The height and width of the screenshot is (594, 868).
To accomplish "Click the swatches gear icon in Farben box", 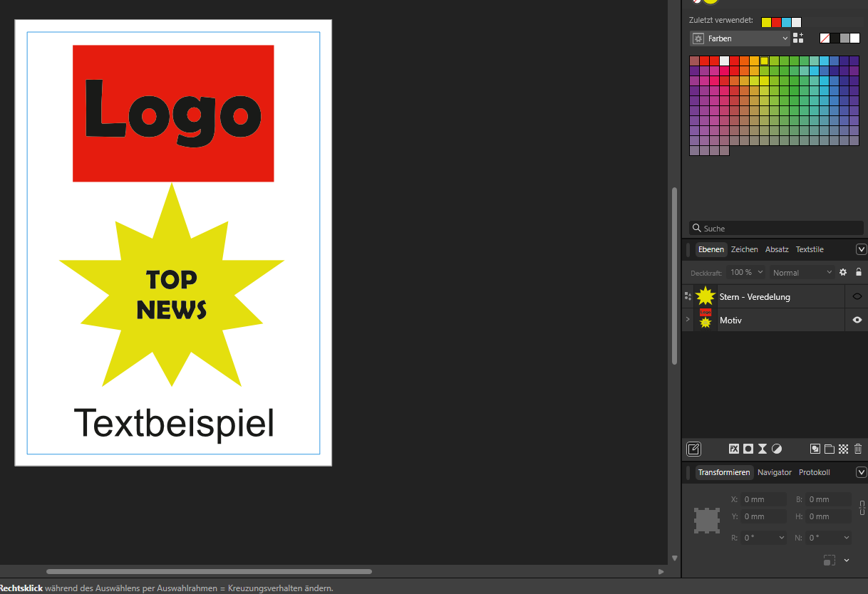I will click(x=698, y=38).
